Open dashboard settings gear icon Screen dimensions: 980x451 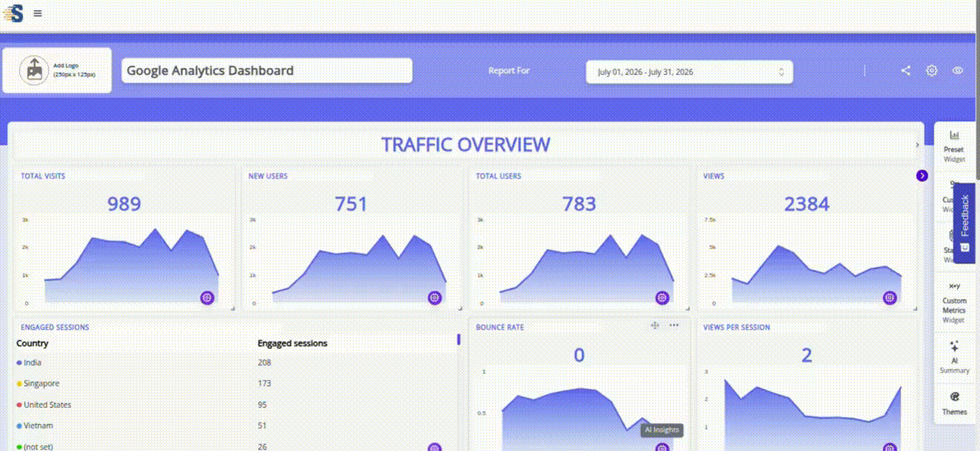click(932, 70)
